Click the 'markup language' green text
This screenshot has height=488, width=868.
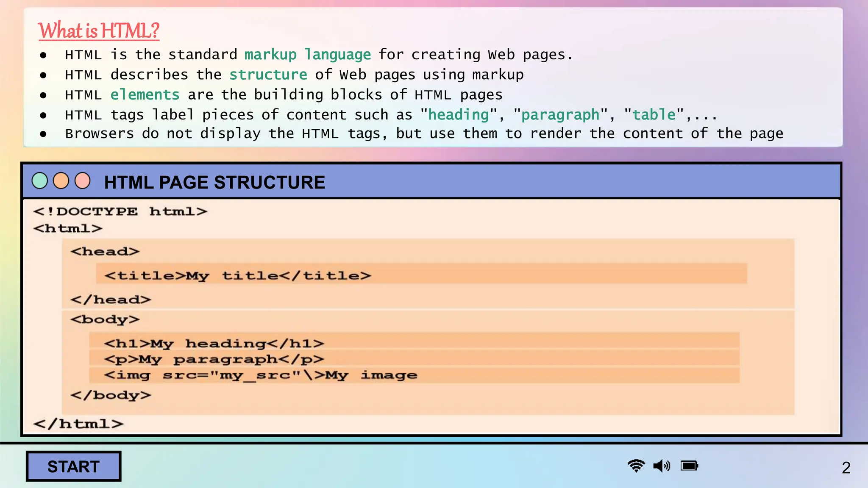coord(308,55)
